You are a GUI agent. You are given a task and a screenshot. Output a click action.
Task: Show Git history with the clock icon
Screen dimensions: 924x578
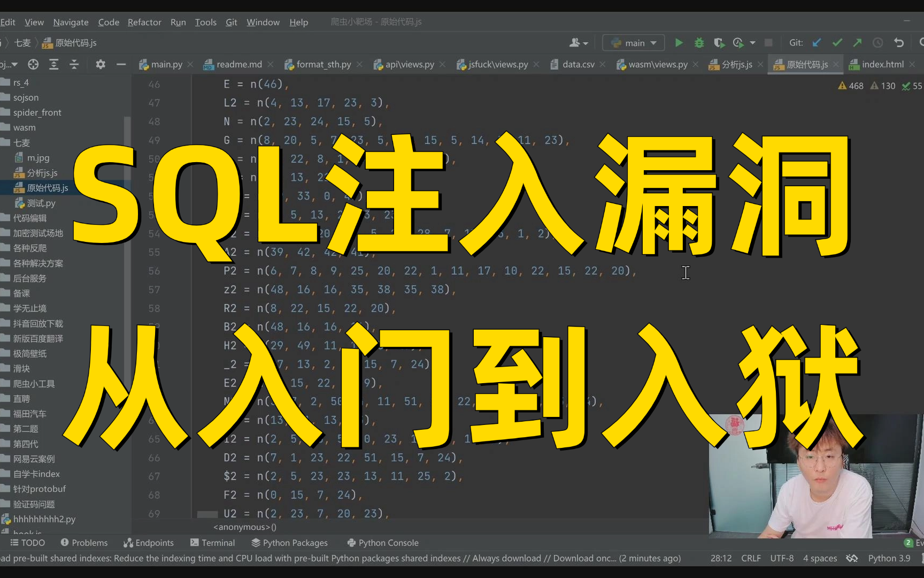[877, 43]
